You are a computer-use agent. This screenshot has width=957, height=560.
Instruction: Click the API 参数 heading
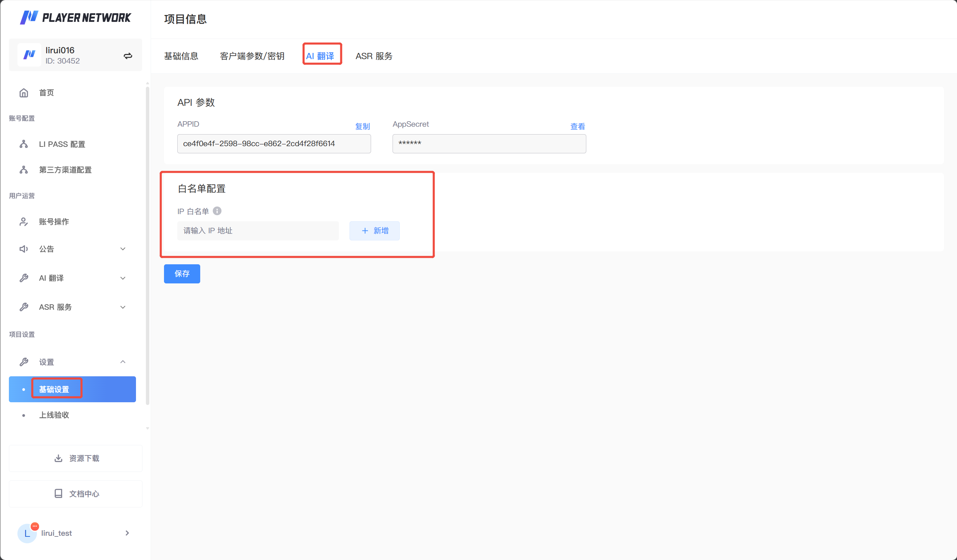click(x=196, y=102)
